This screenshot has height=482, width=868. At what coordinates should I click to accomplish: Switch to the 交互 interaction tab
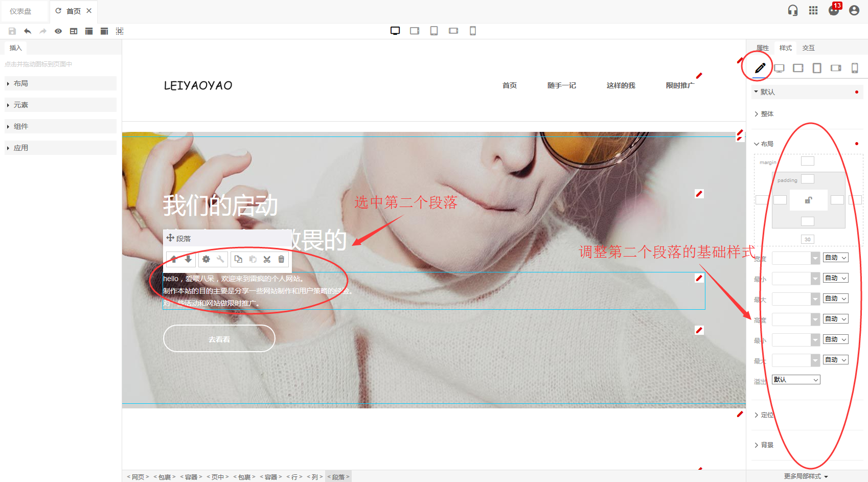pyautogui.click(x=808, y=48)
